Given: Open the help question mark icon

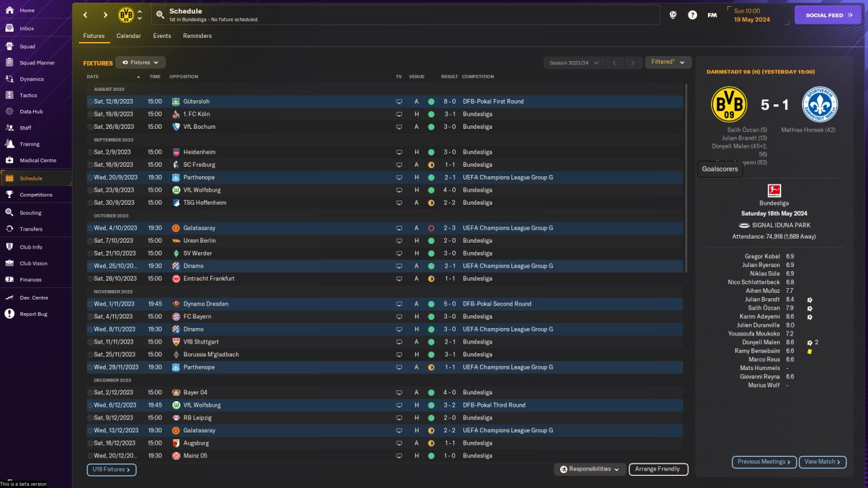Looking at the screenshot, I should point(692,15).
